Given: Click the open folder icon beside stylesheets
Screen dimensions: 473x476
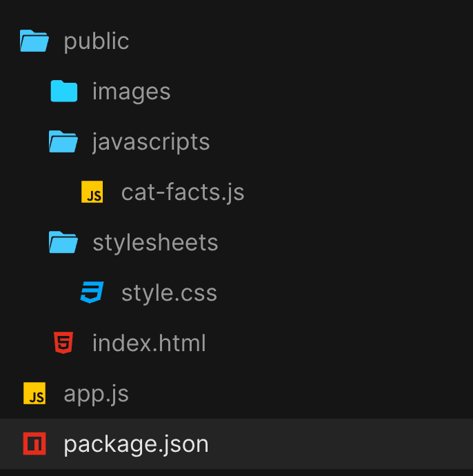Looking at the screenshot, I should click(63, 242).
